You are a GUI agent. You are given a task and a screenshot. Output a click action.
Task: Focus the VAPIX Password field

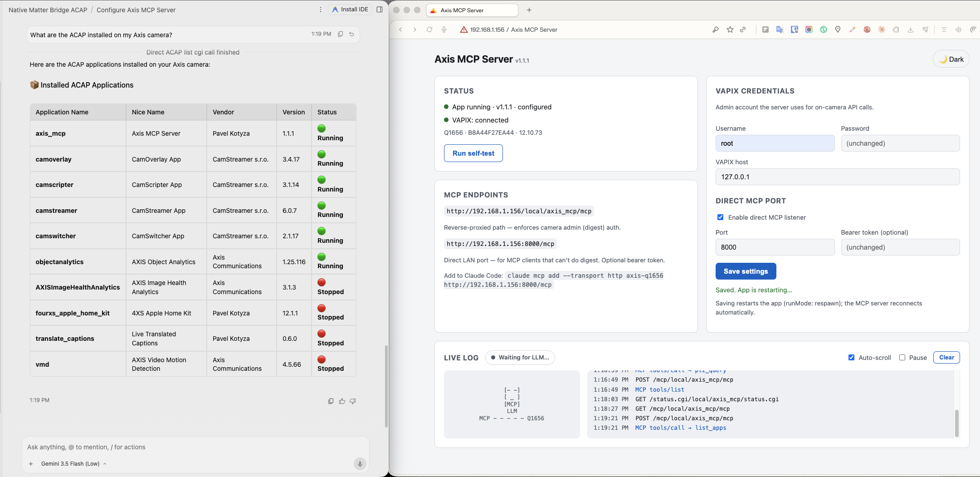point(901,143)
